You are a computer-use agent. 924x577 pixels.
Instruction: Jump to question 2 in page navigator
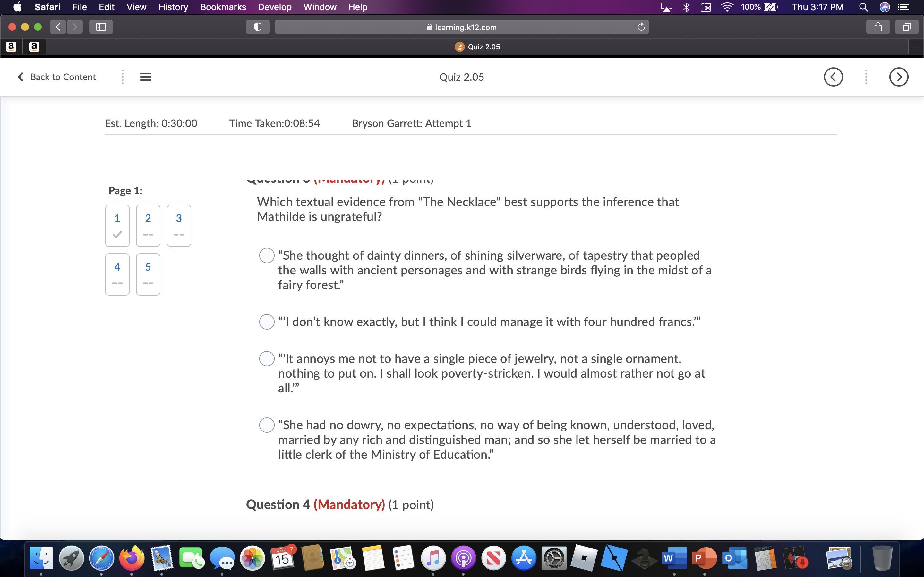coord(148,225)
